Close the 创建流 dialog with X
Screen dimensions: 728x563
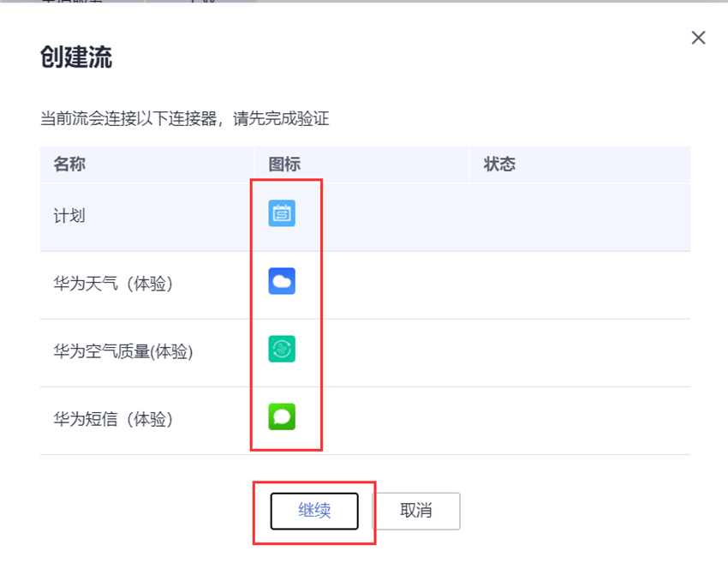[x=698, y=38]
